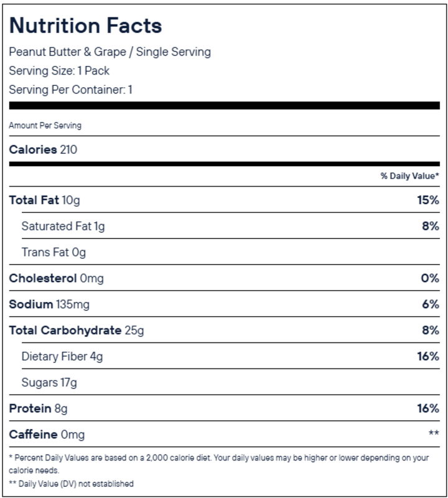
Task: Click the Protein 8g label
Action: [37, 408]
